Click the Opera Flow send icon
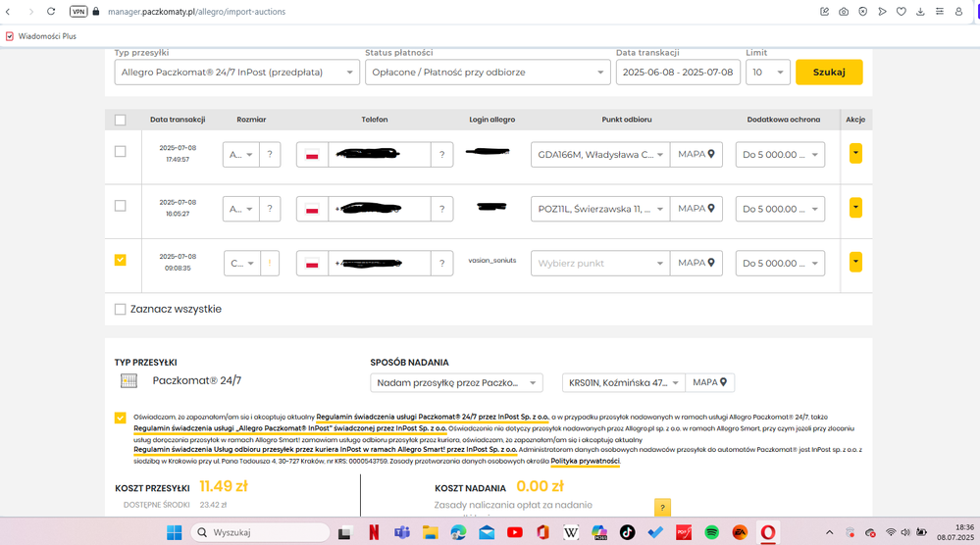The image size is (980, 545). [882, 11]
